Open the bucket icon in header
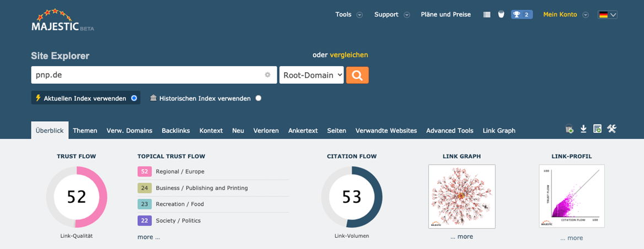Screen dimensions: 644x249 coord(501,14)
